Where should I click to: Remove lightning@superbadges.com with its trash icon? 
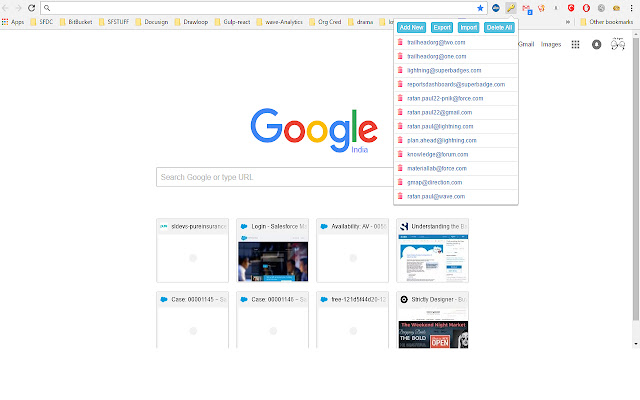[400, 70]
